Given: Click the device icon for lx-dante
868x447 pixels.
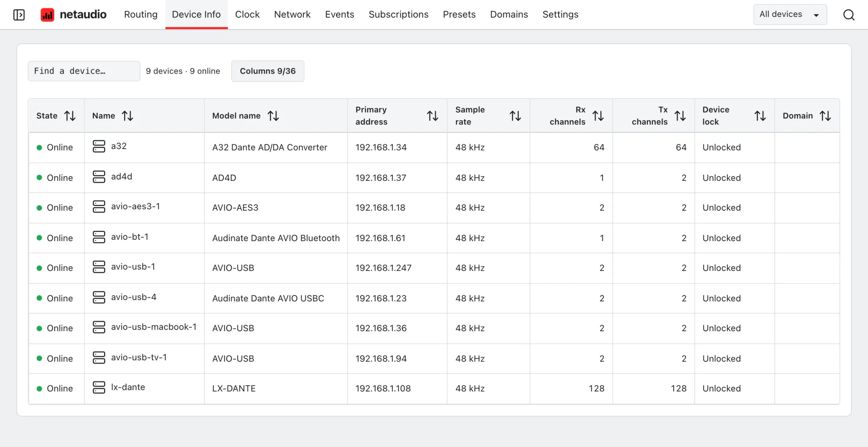Looking at the screenshot, I should pos(99,388).
